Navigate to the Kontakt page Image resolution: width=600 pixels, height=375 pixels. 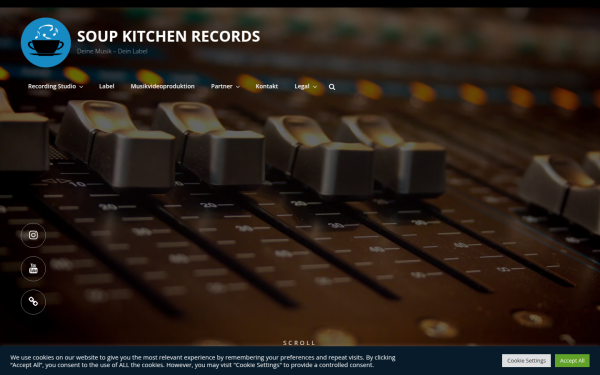point(266,86)
